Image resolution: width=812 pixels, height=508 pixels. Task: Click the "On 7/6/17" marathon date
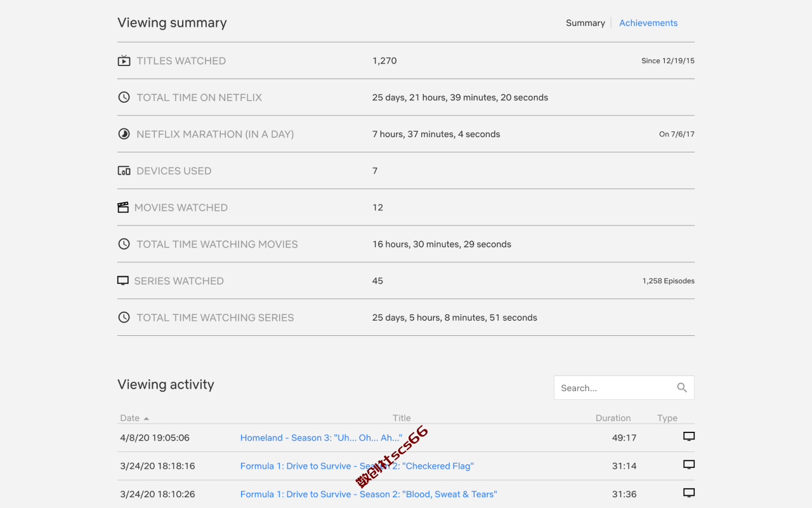[x=677, y=134]
